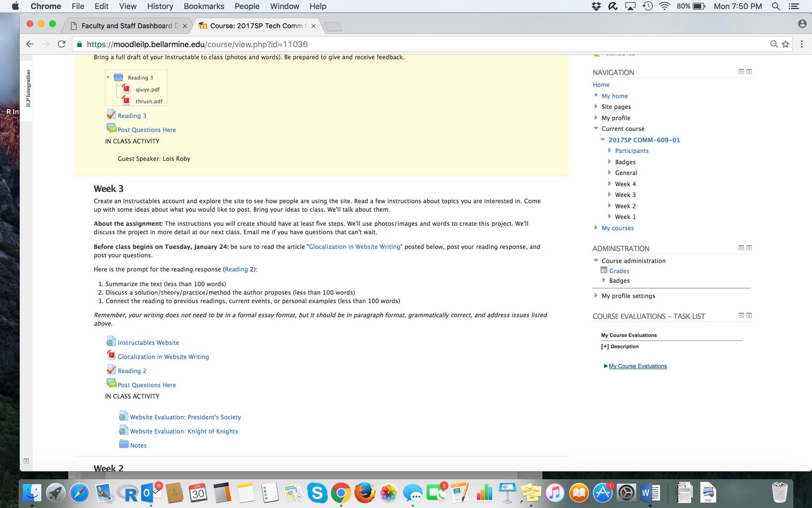Collapse the Course Evaluations block
812x508 pixels.
pyautogui.click(x=741, y=315)
